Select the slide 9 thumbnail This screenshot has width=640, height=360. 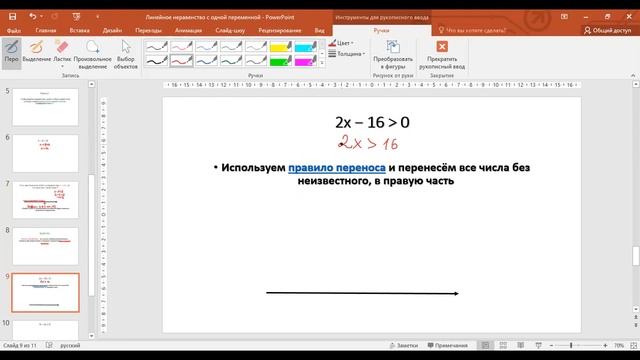point(45,293)
